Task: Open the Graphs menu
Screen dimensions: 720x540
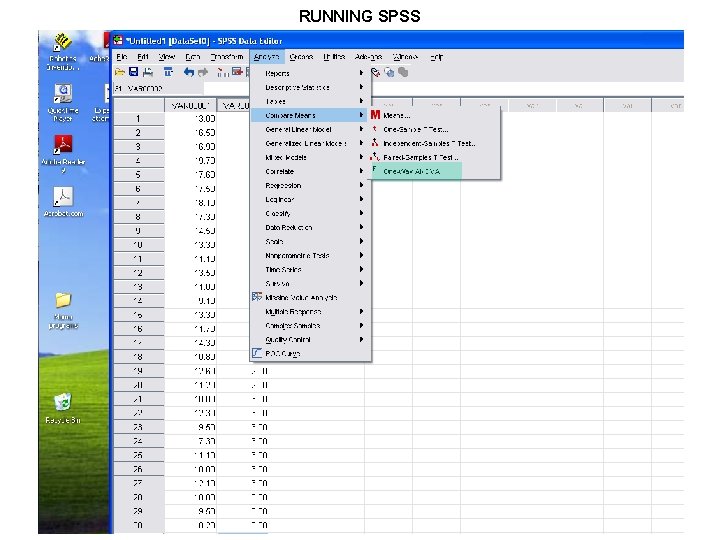Action: coord(301,57)
